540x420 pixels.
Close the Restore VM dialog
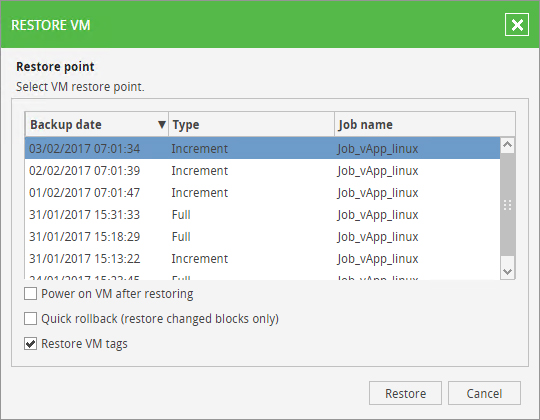[517, 25]
